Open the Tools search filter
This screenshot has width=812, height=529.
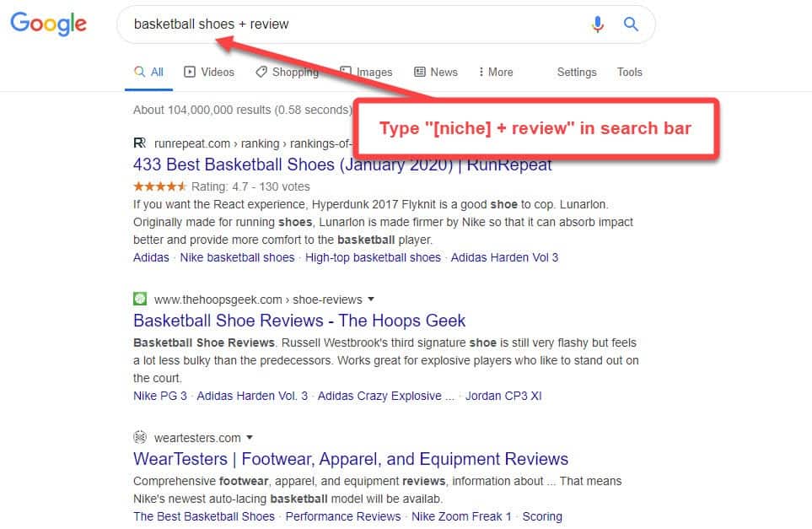629,72
